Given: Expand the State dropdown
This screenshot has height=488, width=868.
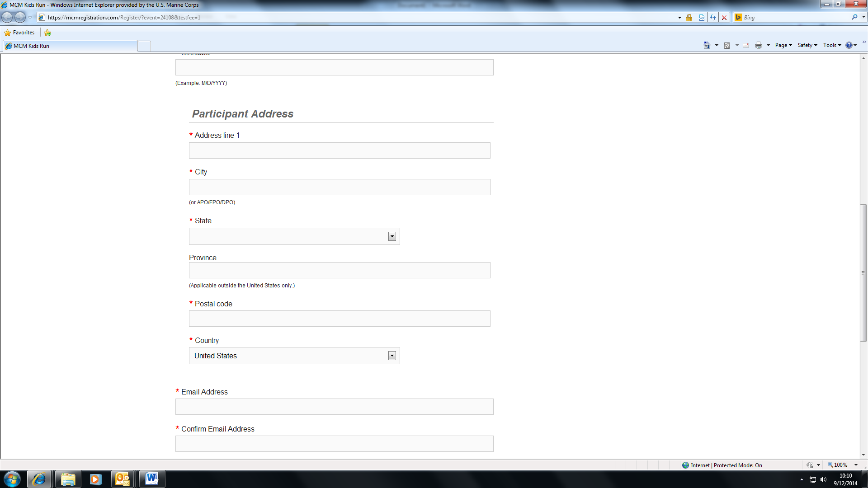Looking at the screenshot, I should pyautogui.click(x=392, y=236).
